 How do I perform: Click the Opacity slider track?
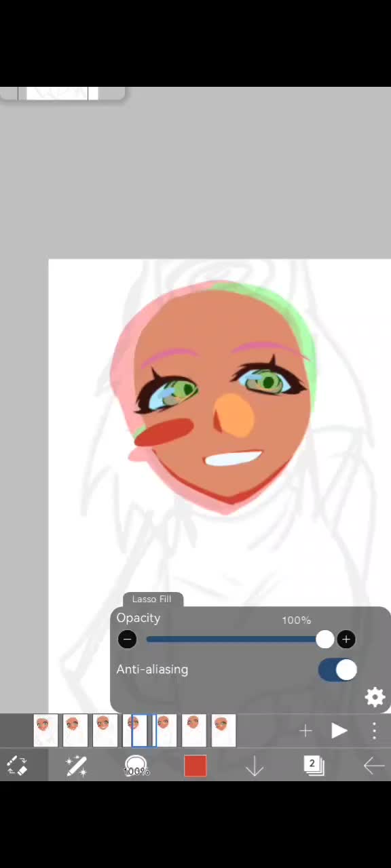(236, 639)
